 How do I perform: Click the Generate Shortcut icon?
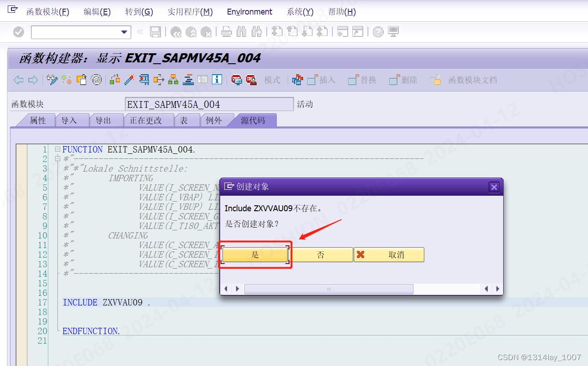pyautogui.click(x=358, y=32)
